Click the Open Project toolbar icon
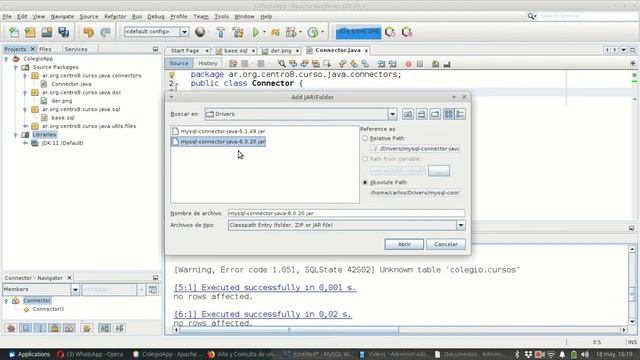Screen dimensions: 640x360 tap(47, 32)
